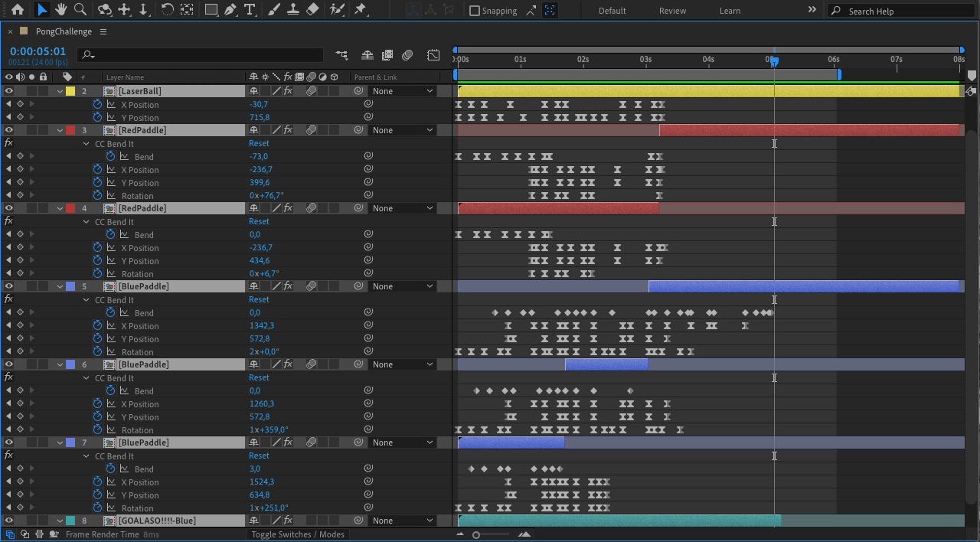Select the Pen tool
The image size is (980, 542).
click(x=230, y=10)
